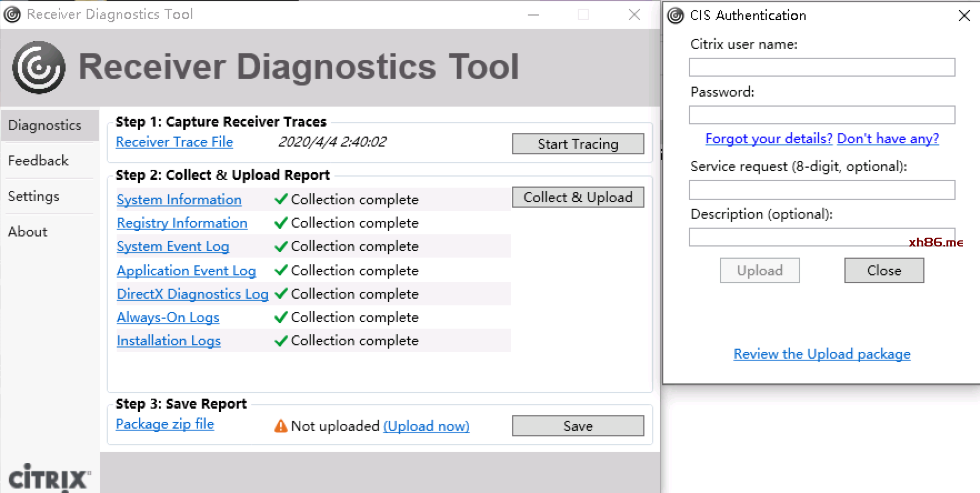The height and width of the screenshot is (493, 980).
Task: Click the Save button for the report
Action: (578, 426)
